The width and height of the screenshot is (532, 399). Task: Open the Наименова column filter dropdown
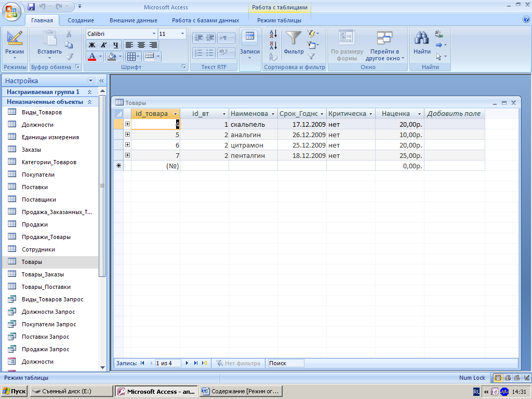pos(273,114)
